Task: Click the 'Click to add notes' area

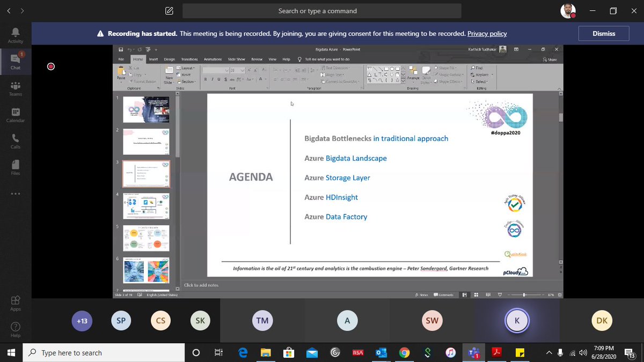Action: (x=201, y=285)
